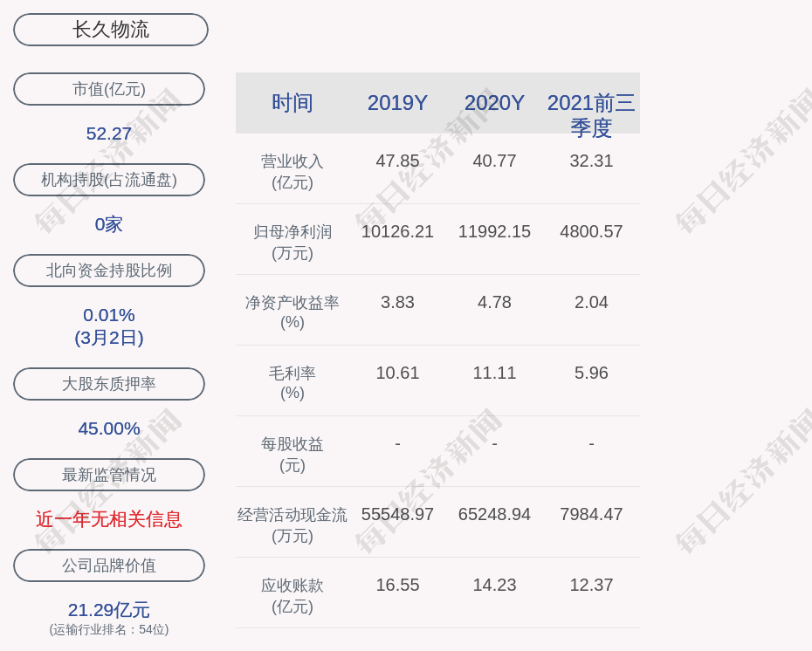
Task: Select the 北向资金持股比例 pill
Action: tap(109, 271)
